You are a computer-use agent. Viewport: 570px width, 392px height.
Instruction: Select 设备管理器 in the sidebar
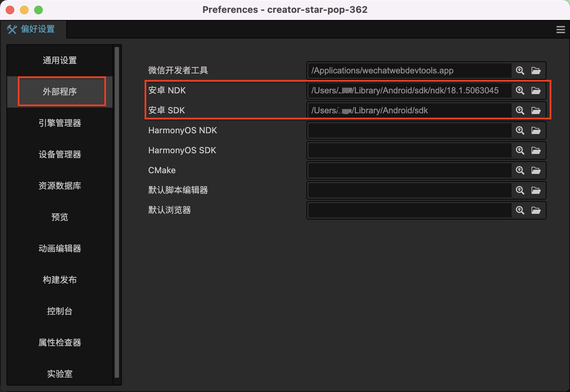click(59, 154)
